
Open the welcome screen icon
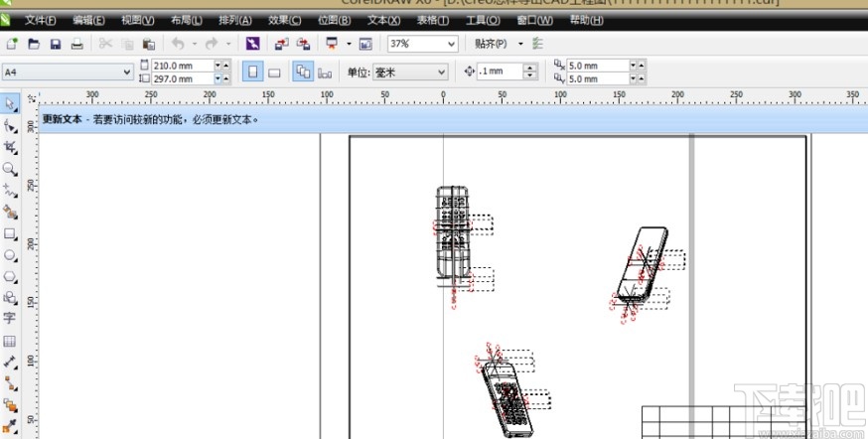(x=365, y=44)
